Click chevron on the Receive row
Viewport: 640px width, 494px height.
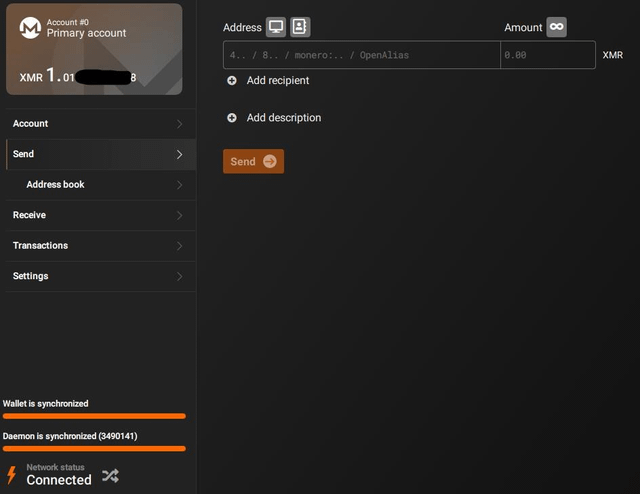[x=180, y=215]
